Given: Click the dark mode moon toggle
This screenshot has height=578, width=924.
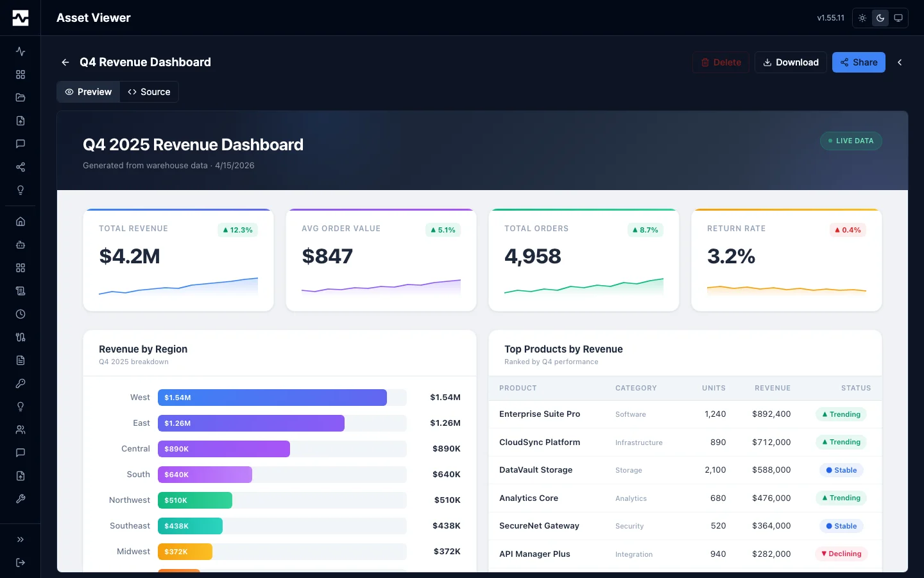Looking at the screenshot, I should click(880, 18).
